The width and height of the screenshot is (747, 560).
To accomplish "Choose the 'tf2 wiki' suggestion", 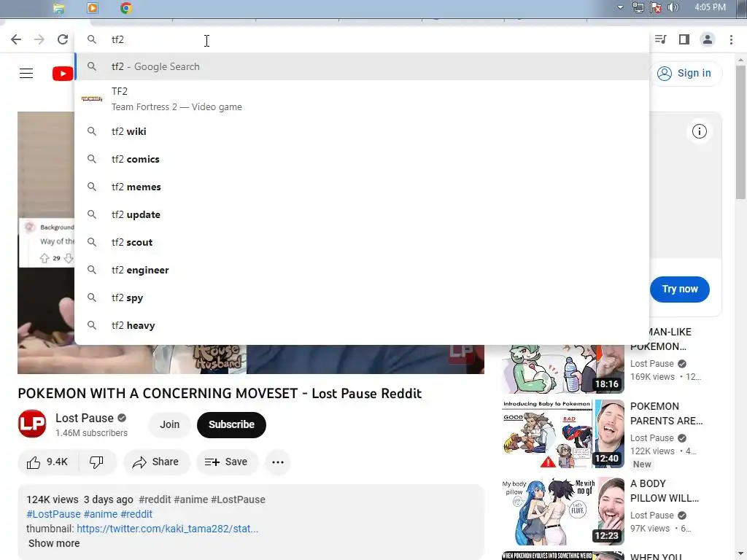I will click(362, 131).
